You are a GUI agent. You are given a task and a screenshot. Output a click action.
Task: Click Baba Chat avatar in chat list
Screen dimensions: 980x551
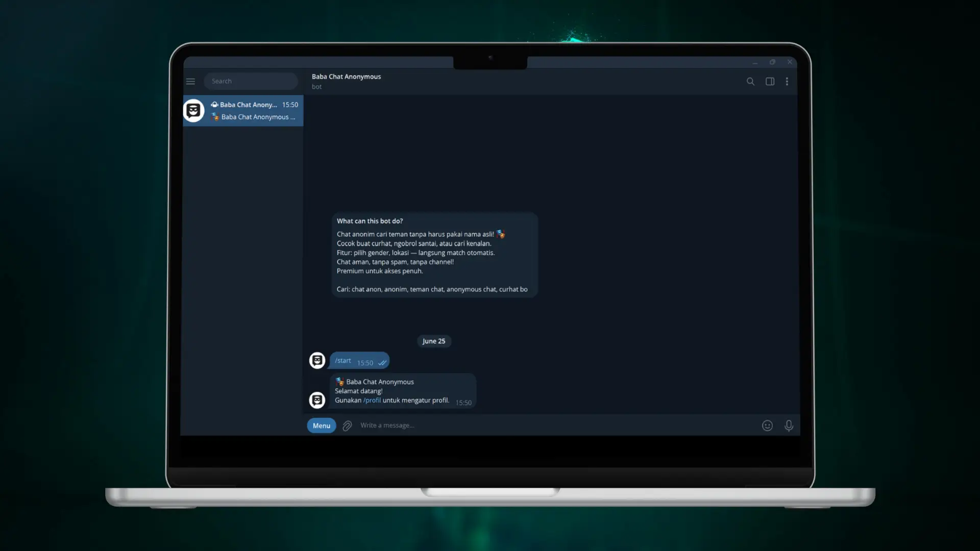(x=193, y=111)
